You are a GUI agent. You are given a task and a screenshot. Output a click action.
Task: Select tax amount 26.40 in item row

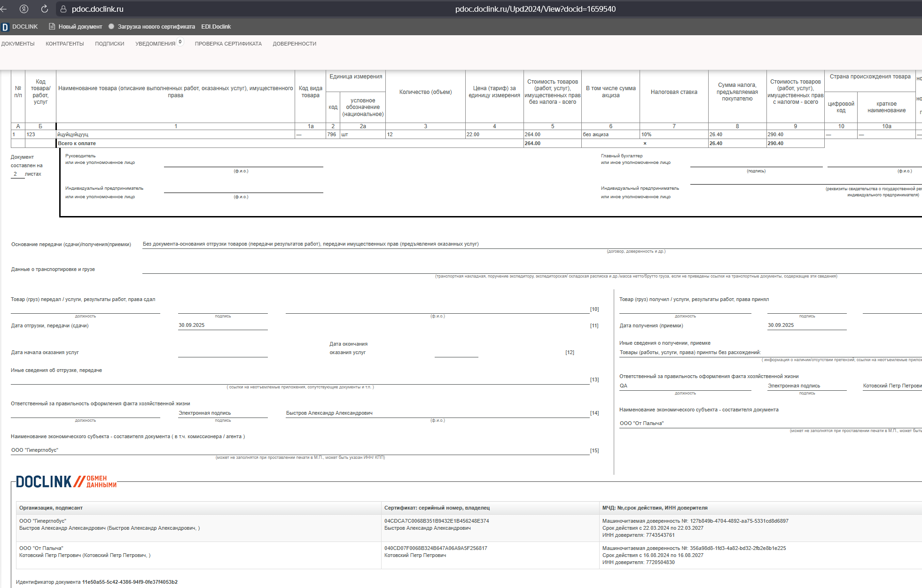coord(737,134)
